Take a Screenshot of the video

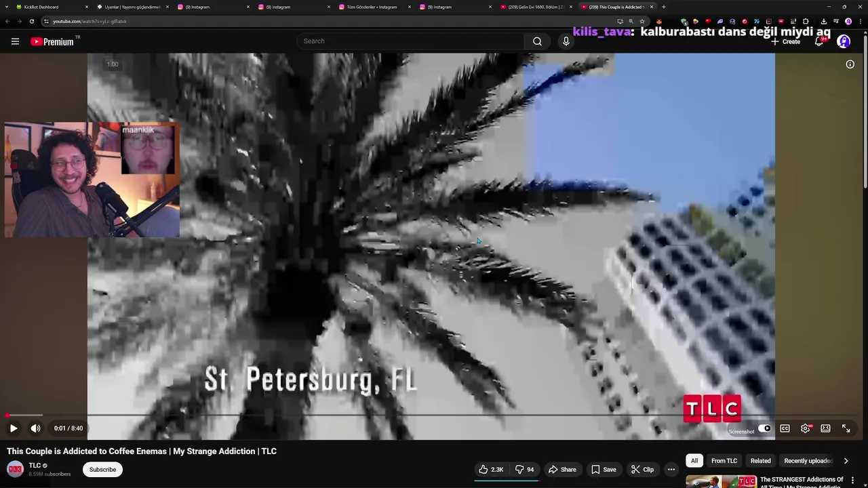tap(741, 432)
